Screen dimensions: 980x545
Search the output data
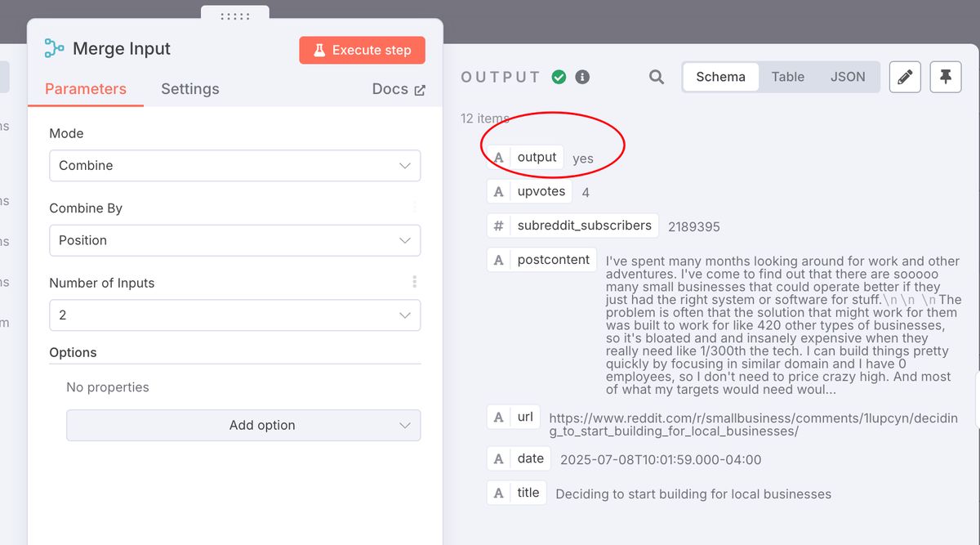tap(656, 76)
